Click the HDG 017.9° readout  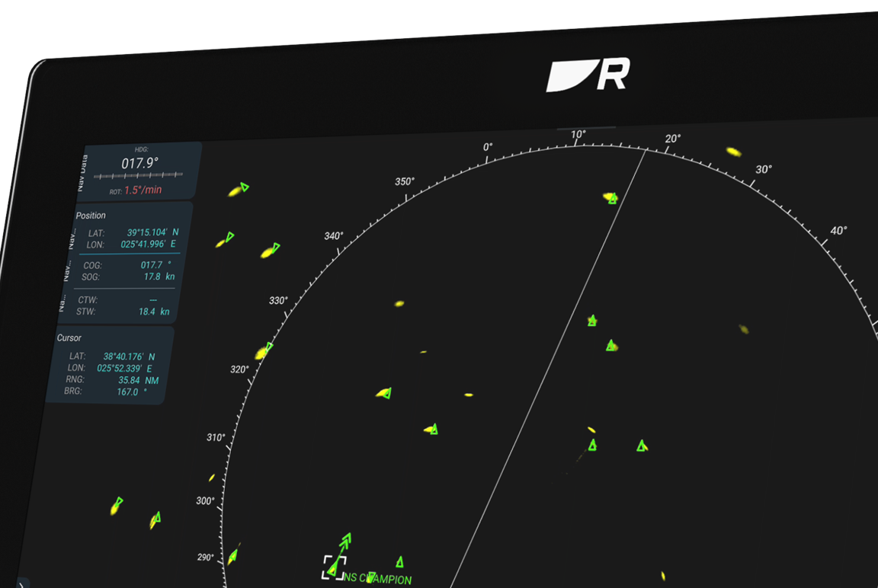(x=139, y=163)
